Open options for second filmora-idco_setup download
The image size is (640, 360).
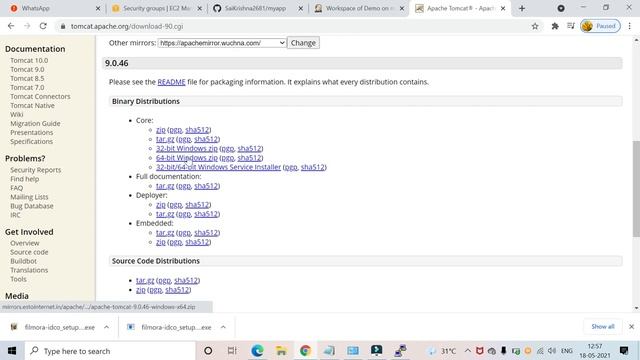coord(223,327)
